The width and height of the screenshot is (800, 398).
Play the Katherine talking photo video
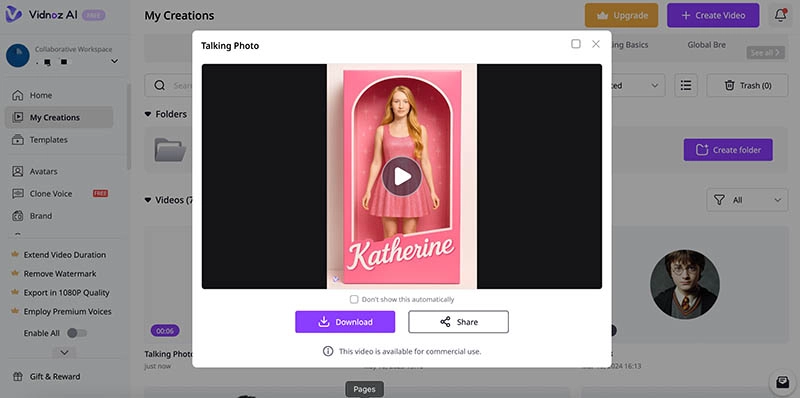click(402, 177)
